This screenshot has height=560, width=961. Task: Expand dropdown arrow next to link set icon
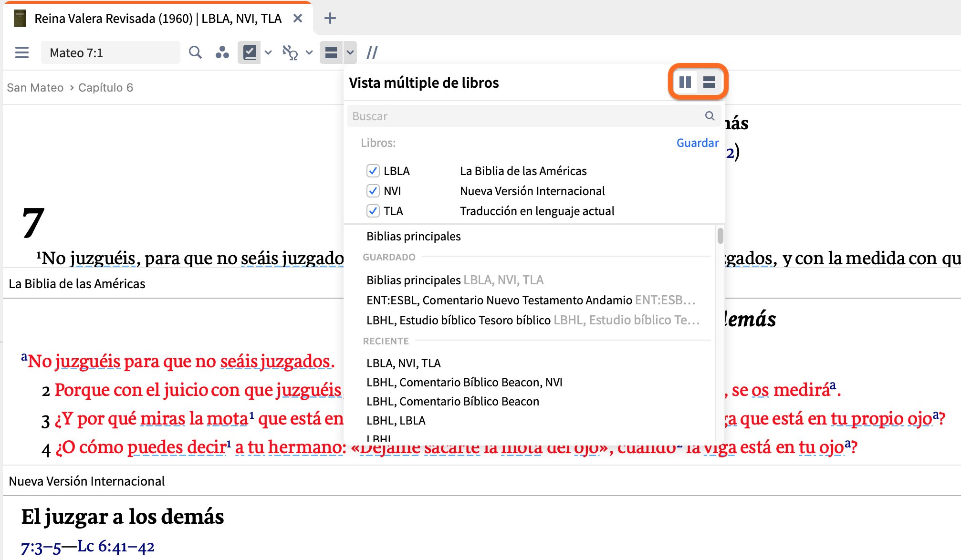pos(309,52)
